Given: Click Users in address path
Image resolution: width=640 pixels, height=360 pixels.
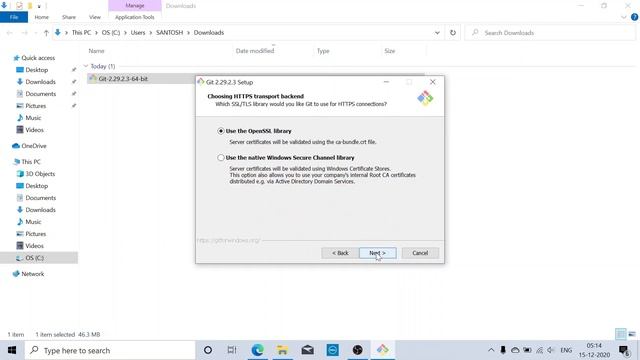Looking at the screenshot, I should pyautogui.click(x=138, y=33).
